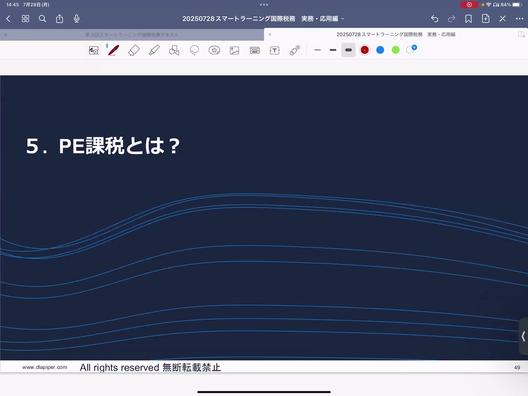This screenshot has width=528, height=396.
Task: Select the Text box tool
Action: (x=275, y=51)
